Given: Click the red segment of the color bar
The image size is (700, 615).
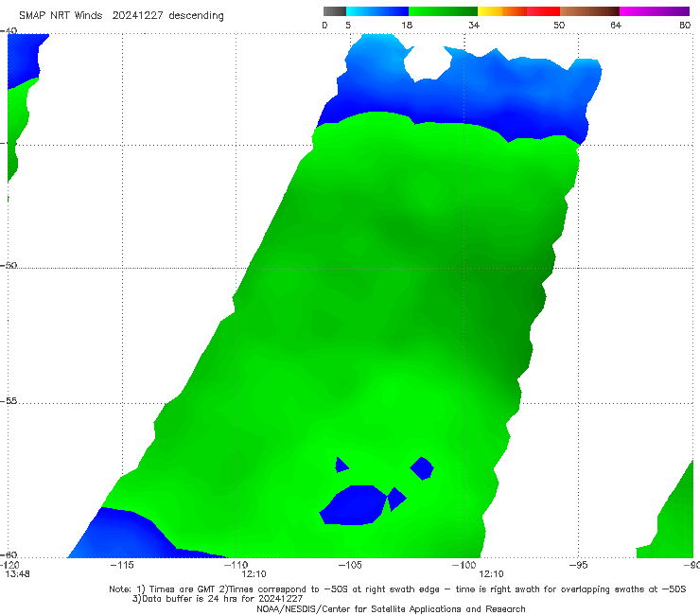Looking at the screenshot, I should 543,11.
